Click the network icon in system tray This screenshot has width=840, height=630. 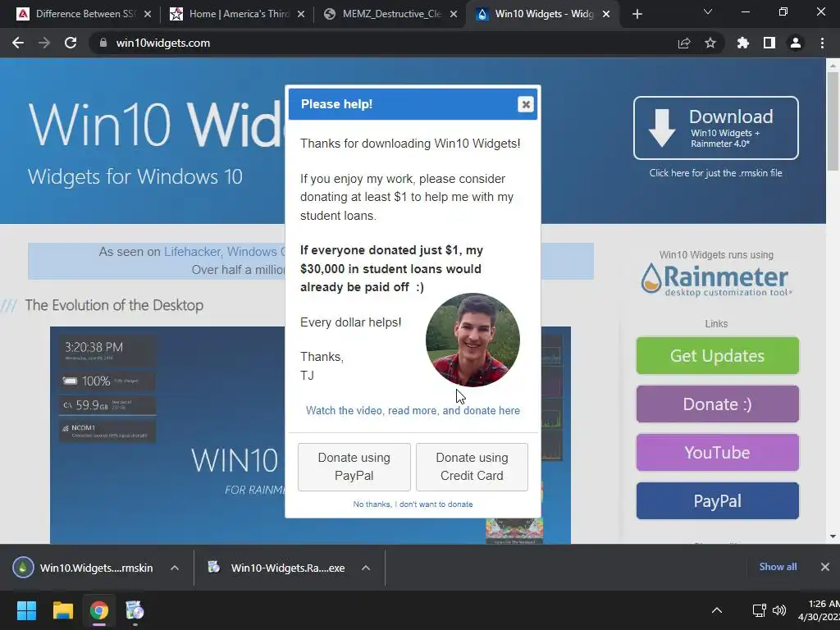(x=759, y=610)
